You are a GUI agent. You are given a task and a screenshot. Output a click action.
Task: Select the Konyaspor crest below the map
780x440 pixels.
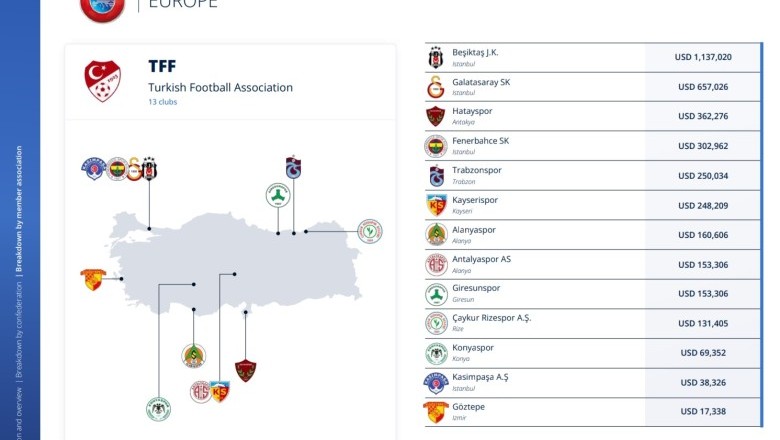point(159,409)
